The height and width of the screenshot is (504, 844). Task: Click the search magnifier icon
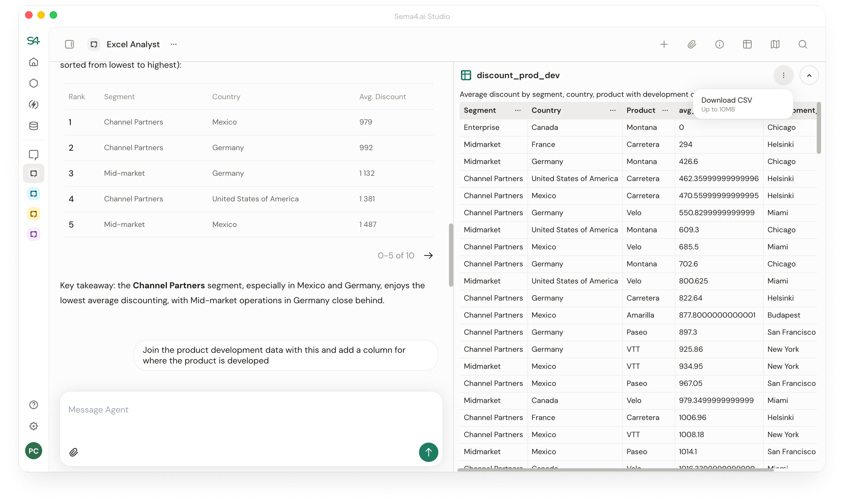(x=803, y=45)
